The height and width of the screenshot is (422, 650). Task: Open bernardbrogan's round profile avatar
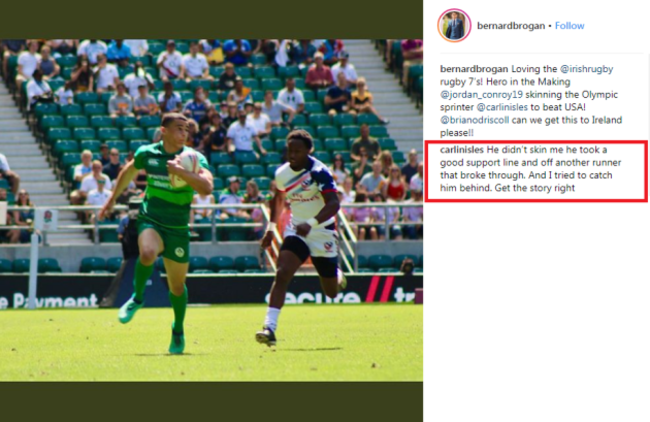coord(454,26)
